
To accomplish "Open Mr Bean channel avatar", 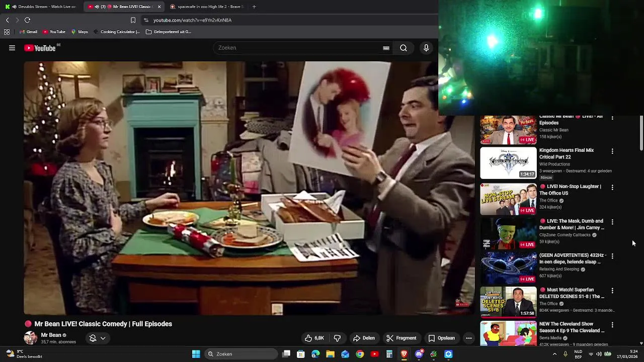I will pyautogui.click(x=30, y=338).
